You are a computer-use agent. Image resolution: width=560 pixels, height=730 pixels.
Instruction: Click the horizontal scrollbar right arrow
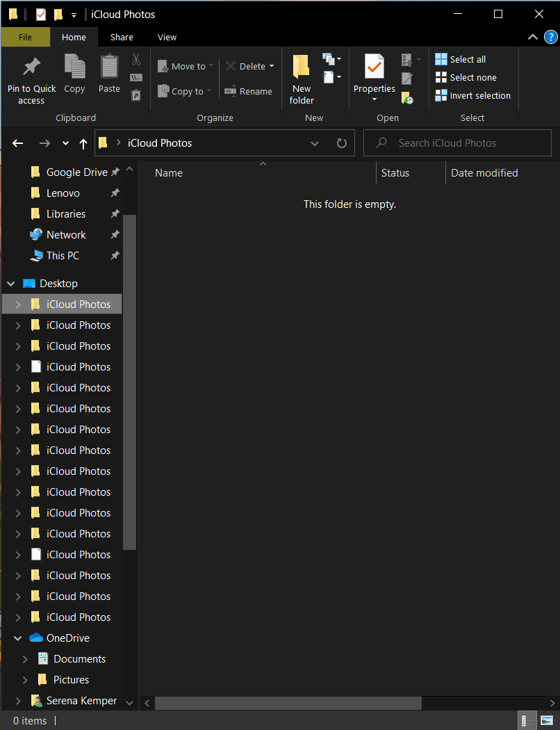coord(552,703)
